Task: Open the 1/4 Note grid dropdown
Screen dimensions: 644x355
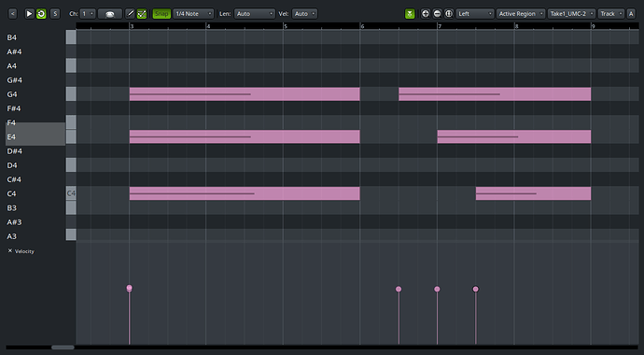Action: coord(193,14)
